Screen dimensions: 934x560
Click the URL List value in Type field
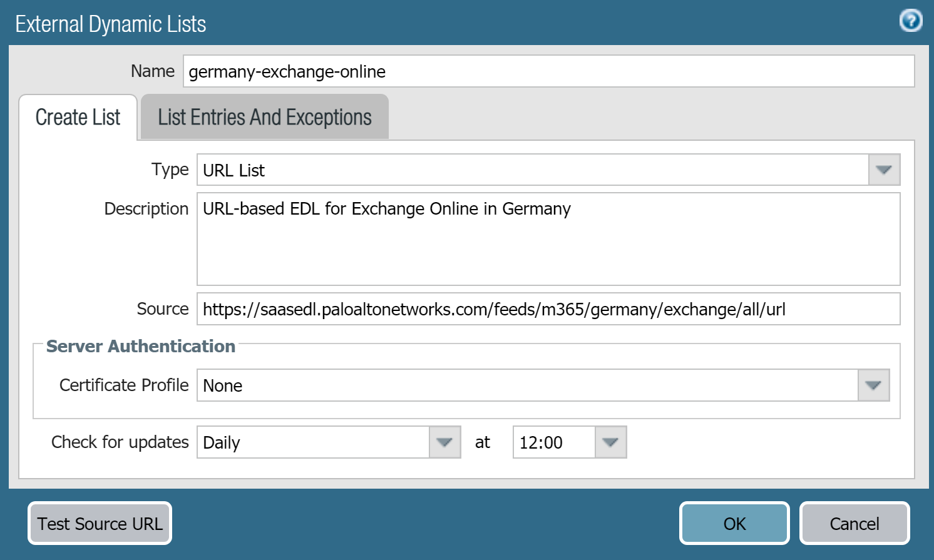click(532, 170)
